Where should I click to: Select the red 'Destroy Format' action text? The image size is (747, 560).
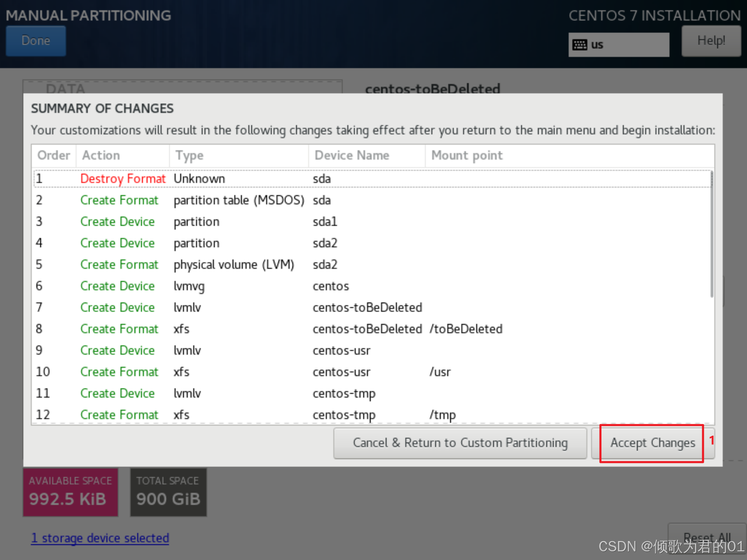pos(123,179)
